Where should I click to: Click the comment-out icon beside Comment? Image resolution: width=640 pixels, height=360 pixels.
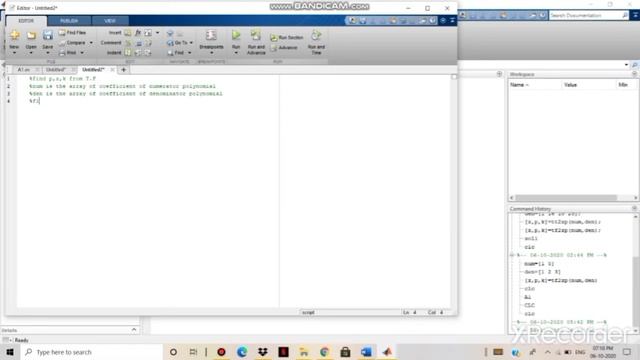click(128, 42)
